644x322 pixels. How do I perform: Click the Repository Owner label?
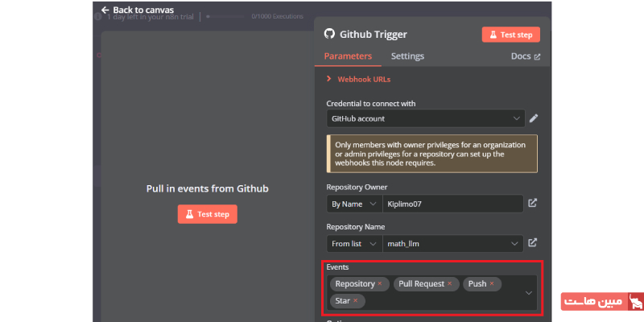pyautogui.click(x=357, y=188)
